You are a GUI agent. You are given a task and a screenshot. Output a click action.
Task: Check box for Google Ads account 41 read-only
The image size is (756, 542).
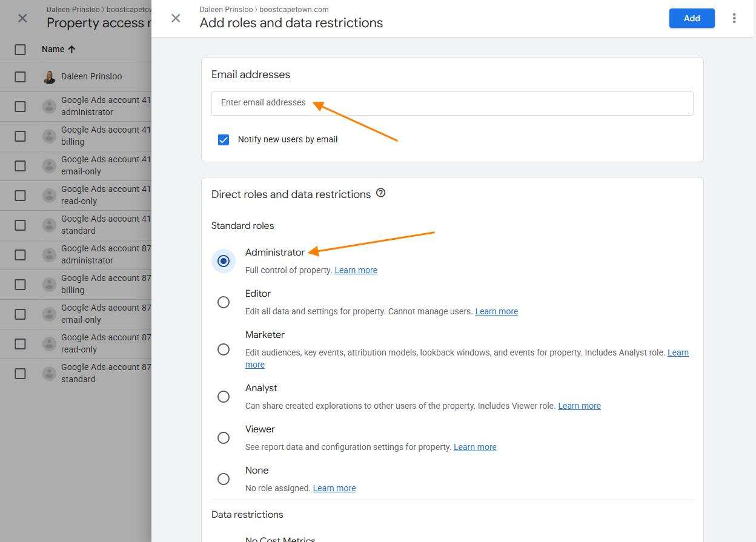20,196
